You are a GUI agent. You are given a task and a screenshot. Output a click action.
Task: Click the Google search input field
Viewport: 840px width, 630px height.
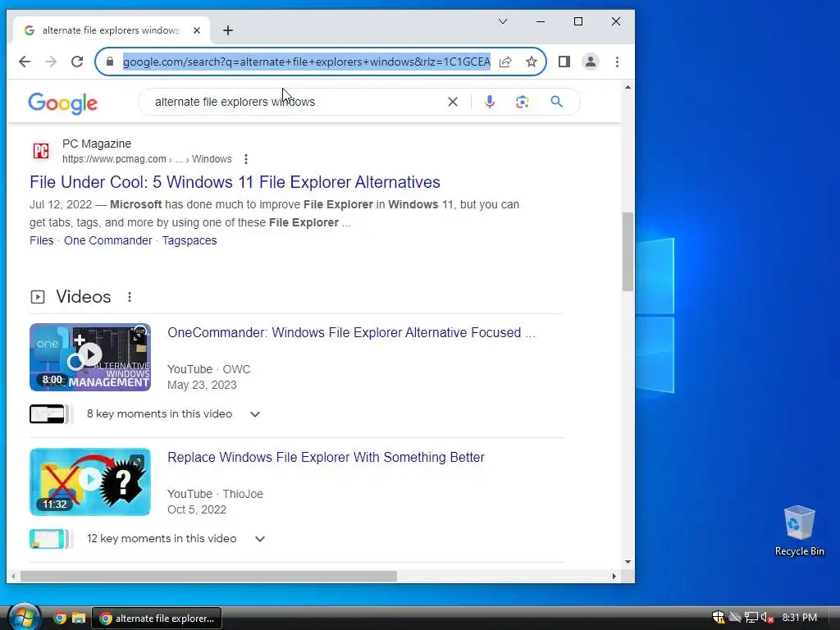click(x=297, y=102)
